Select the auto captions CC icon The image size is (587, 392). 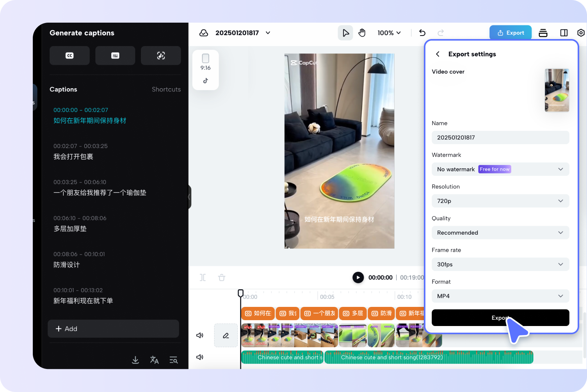69,55
